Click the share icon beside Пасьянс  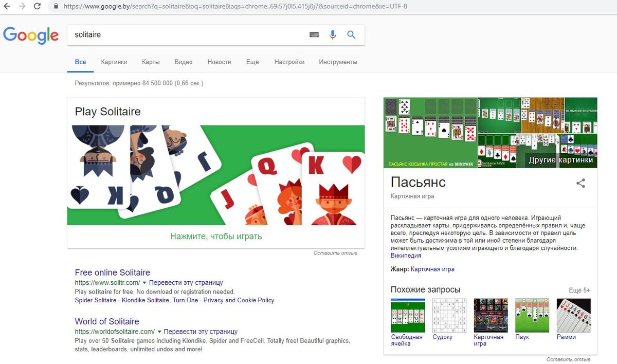click(580, 183)
